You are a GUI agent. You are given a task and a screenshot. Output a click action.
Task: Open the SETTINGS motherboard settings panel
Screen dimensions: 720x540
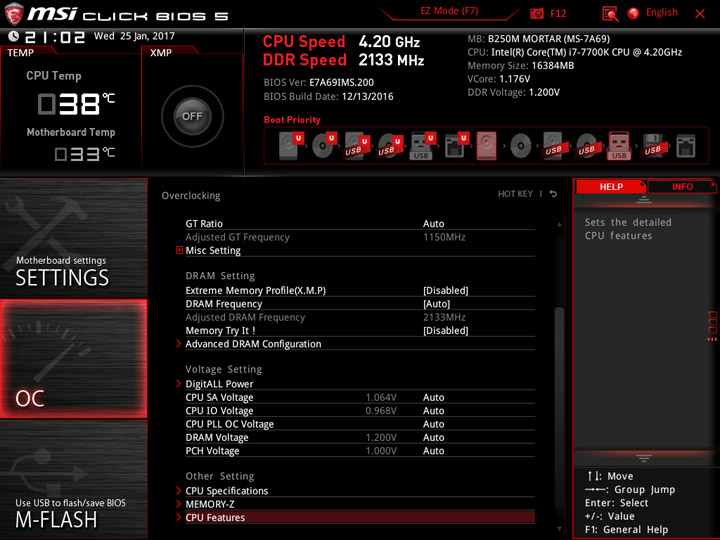(x=73, y=238)
